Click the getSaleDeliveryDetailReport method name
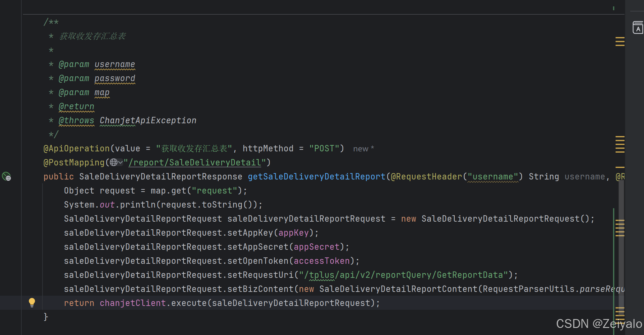Screen dimensions: 644x335 click(317, 177)
